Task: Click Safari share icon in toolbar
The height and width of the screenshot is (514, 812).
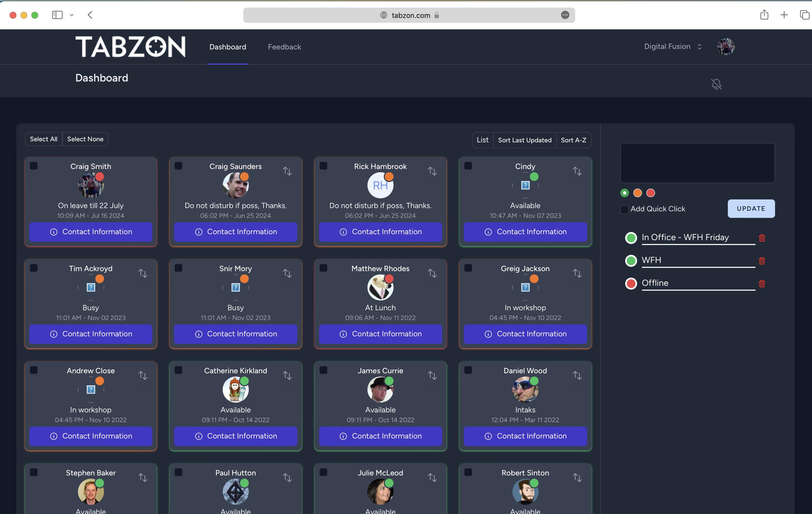Action: click(x=764, y=15)
